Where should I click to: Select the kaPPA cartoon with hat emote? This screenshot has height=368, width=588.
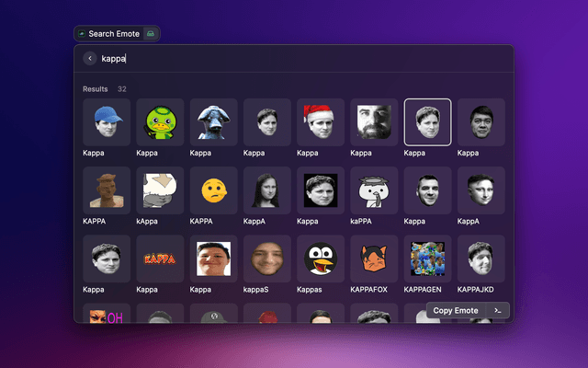374,190
